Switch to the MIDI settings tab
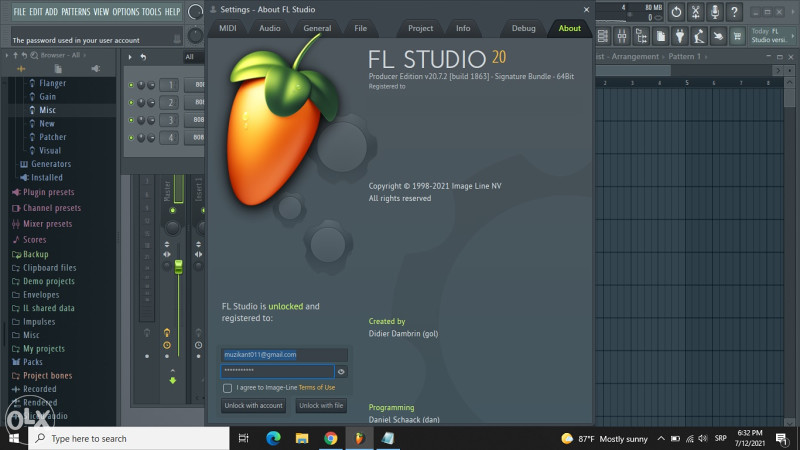The width and height of the screenshot is (800, 450). point(228,29)
